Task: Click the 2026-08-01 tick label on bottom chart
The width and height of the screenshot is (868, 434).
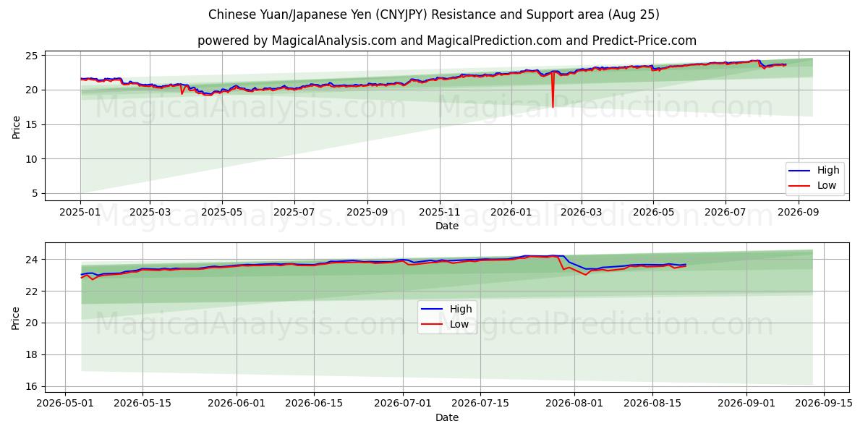Action: pyautogui.click(x=575, y=405)
